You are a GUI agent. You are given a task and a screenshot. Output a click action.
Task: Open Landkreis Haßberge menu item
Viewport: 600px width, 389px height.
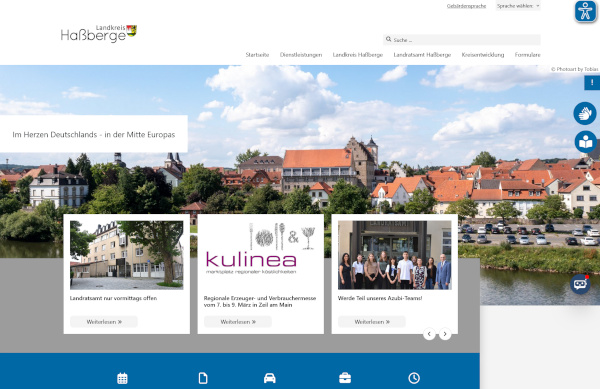click(x=358, y=55)
